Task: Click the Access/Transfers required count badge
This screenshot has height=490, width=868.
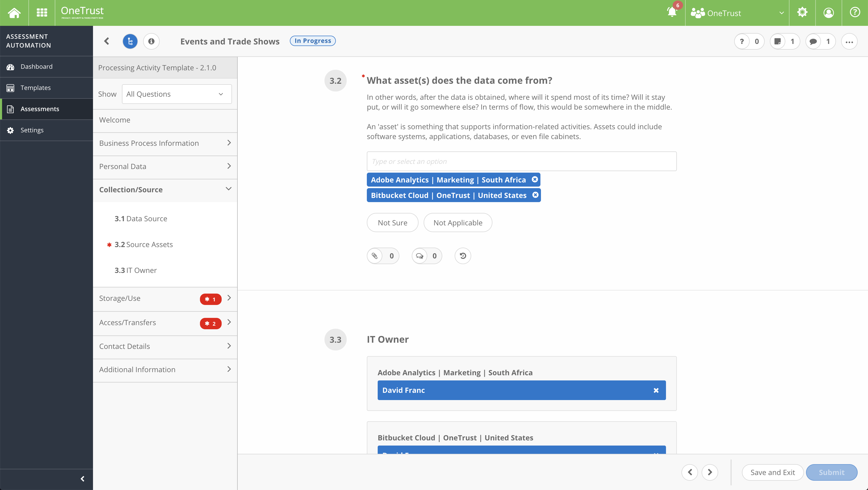Action: pyautogui.click(x=211, y=324)
